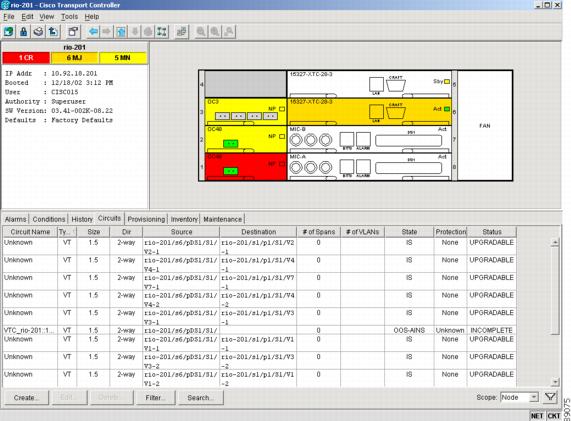Click the yellow 5 MN alarm box
This screenshot has height=421, width=571.
click(x=123, y=58)
